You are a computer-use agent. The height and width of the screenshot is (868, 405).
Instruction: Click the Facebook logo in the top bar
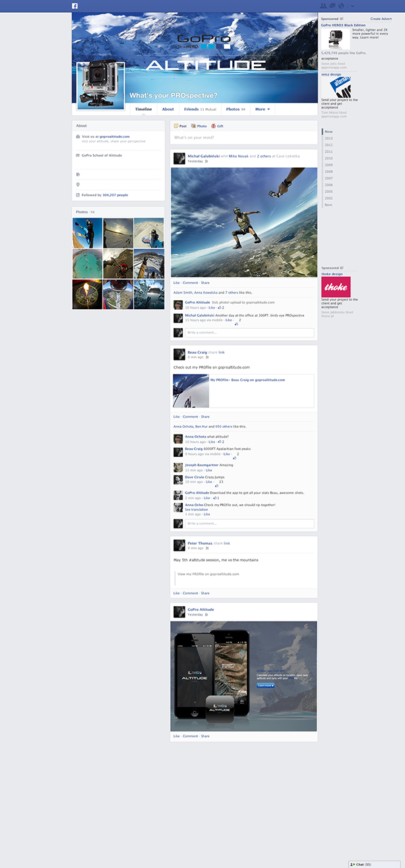tap(75, 5)
